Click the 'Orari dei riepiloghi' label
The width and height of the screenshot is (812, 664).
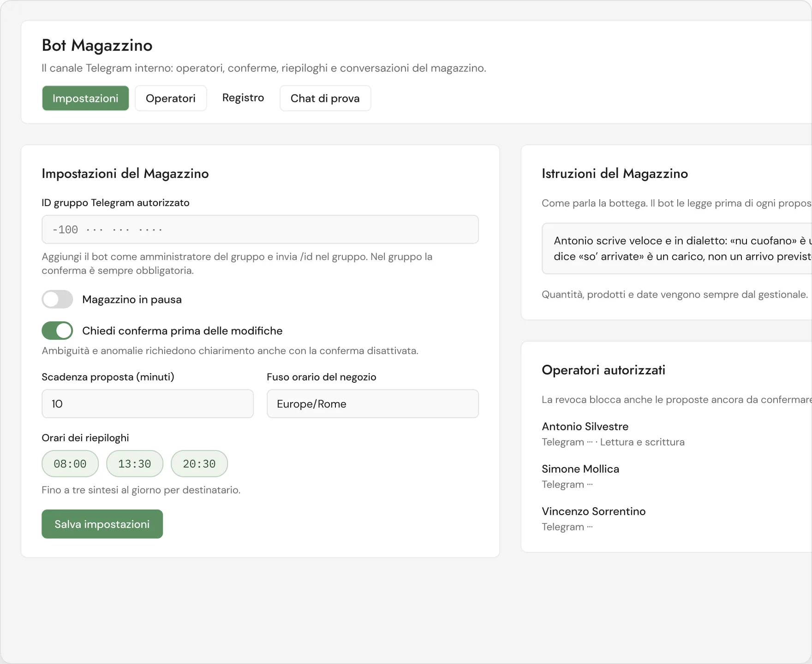point(85,438)
